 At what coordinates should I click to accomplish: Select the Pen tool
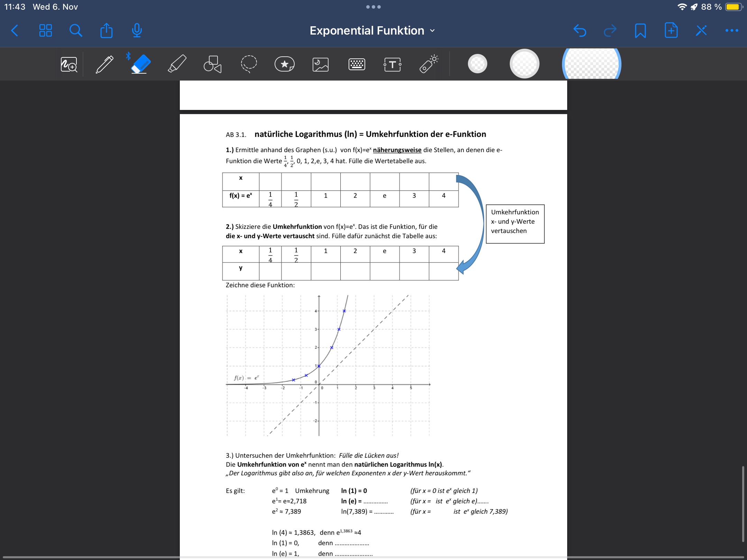[104, 64]
